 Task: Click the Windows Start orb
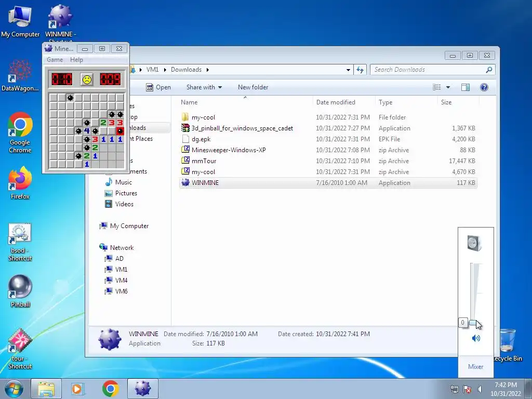click(x=14, y=389)
